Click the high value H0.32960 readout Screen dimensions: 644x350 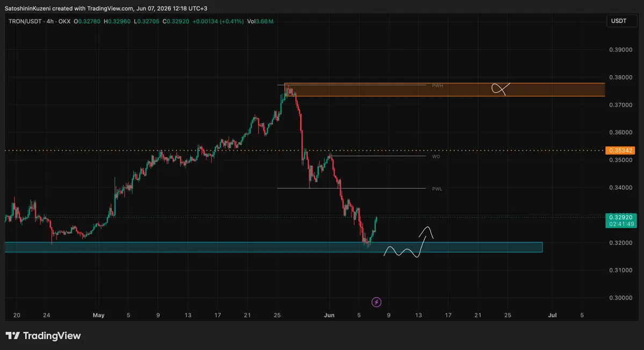tap(117, 22)
